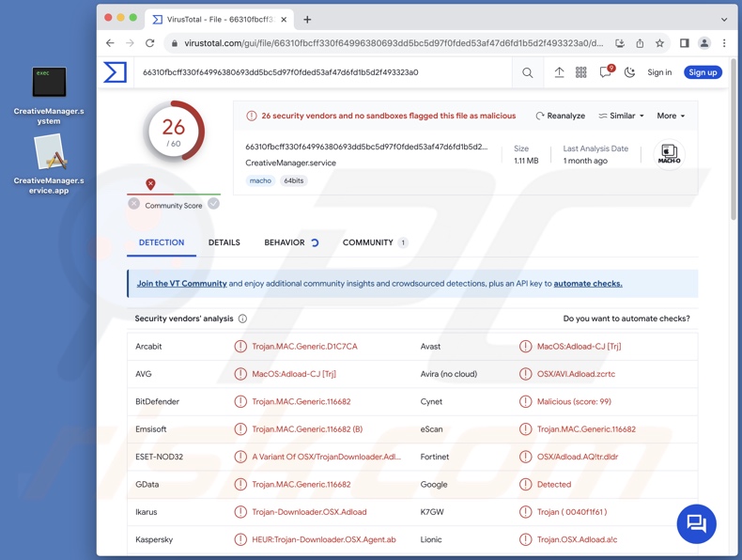Image resolution: width=742 pixels, height=560 pixels.
Task: Open the chat bubble floating button
Action: (696, 523)
